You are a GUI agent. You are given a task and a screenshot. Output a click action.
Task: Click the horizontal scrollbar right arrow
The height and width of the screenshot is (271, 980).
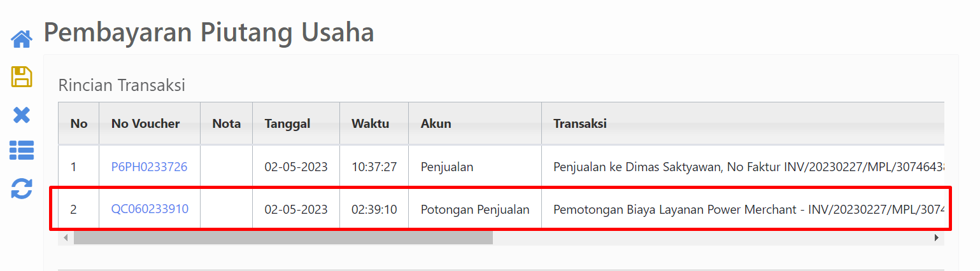coord(937,237)
